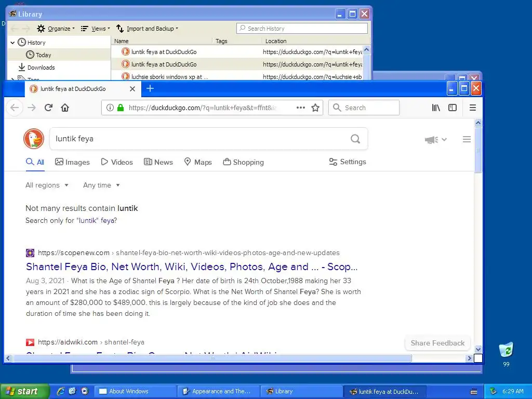532x399 pixels.
Task: Click the Downloads arrow icon in Library
Action: coord(22,67)
